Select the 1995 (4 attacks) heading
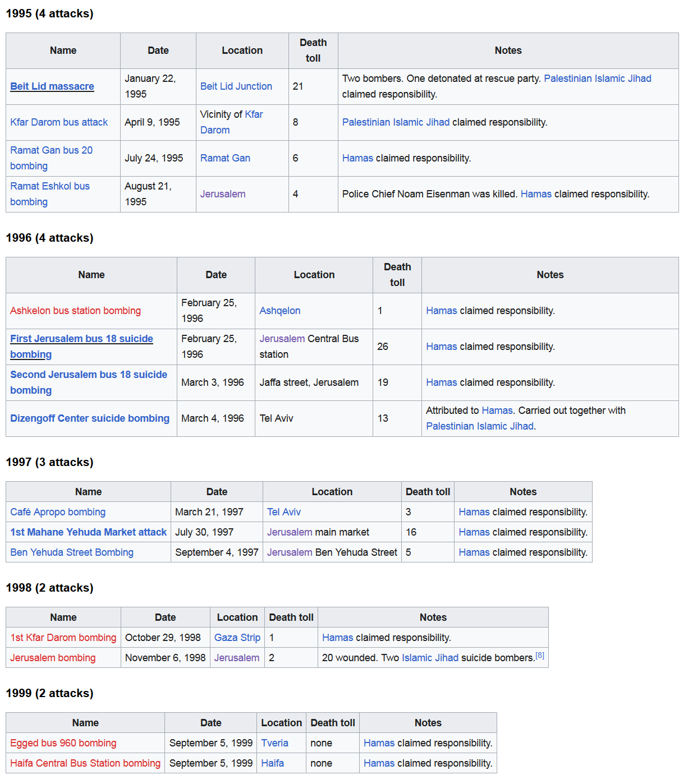Screen dimensions: 688x784 [49, 13]
